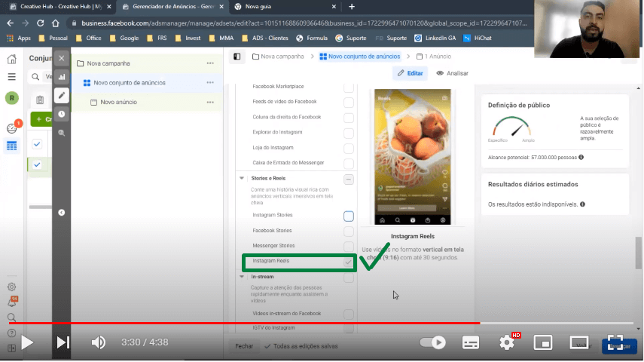Switch to theater mode
Screen dimensions: 644x362
[579, 342]
